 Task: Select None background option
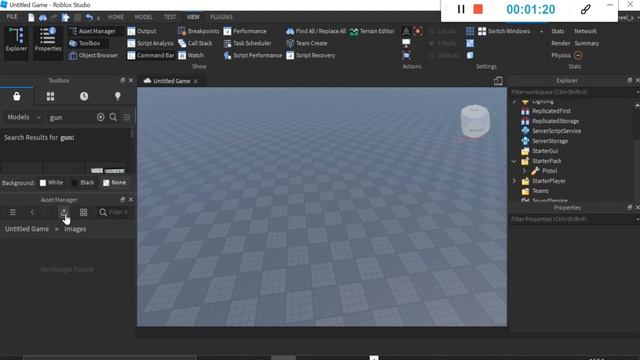(114, 183)
